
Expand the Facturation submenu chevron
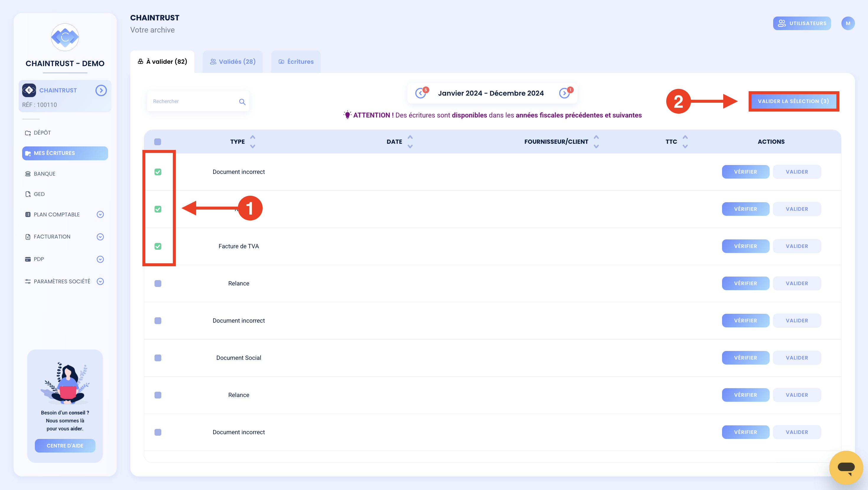tap(100, 237)
